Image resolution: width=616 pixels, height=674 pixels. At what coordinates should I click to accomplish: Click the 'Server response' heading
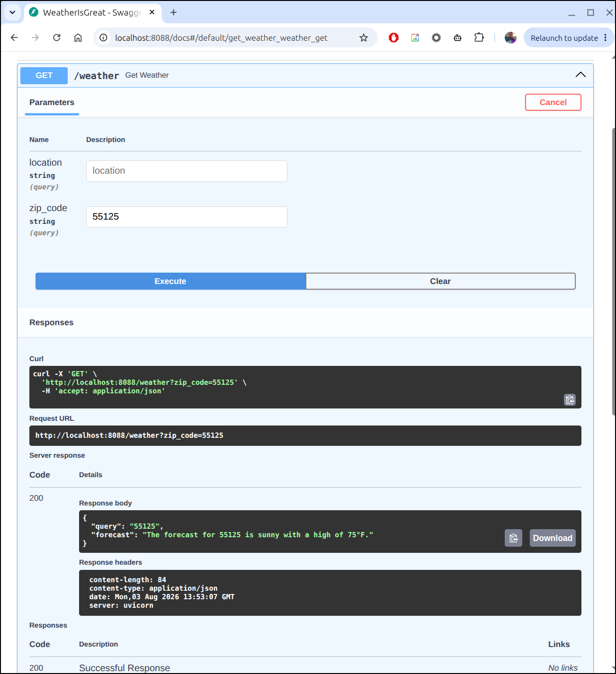pyautogui.click(x=57, y=455)
